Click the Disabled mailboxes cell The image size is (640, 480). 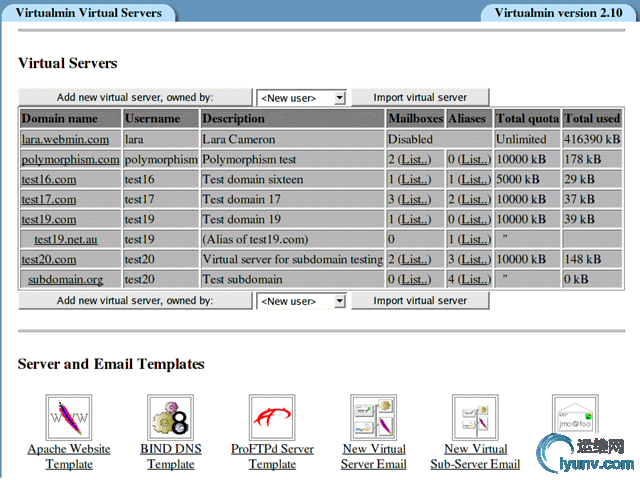pos(439,140)
